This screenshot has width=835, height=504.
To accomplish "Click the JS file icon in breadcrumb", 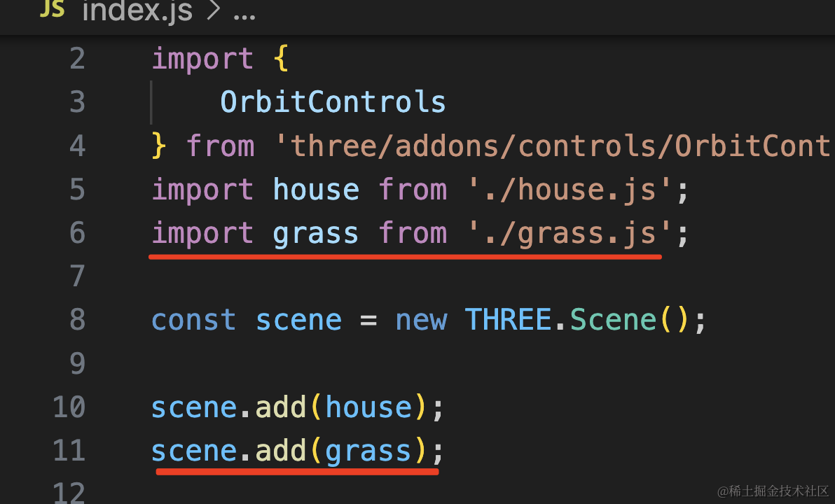I will pyautogui.click(x=52, y=8).
